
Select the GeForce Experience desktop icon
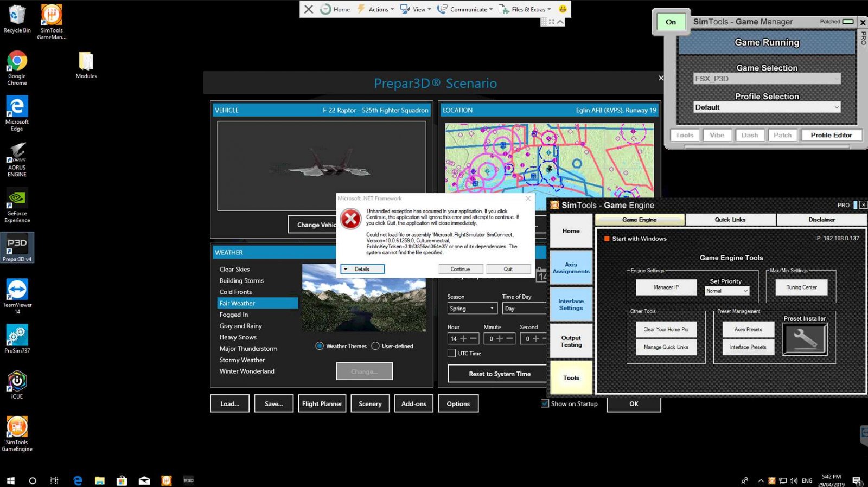click(x=17, y=206)
